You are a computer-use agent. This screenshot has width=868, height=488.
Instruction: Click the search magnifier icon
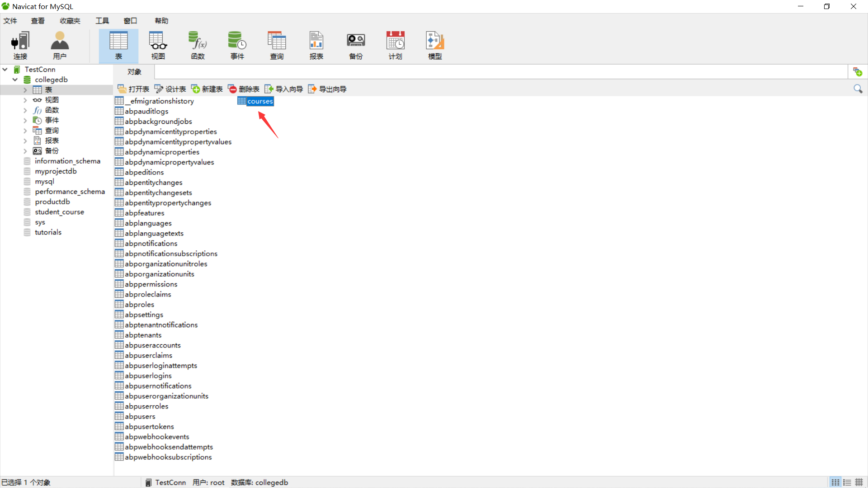pos(858,89)
